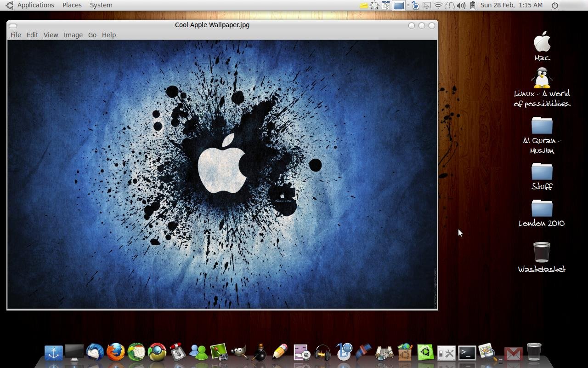Screen dimensions: 588x368
Task: Open the tools preferences dock icon
Action: coord(446,353)
